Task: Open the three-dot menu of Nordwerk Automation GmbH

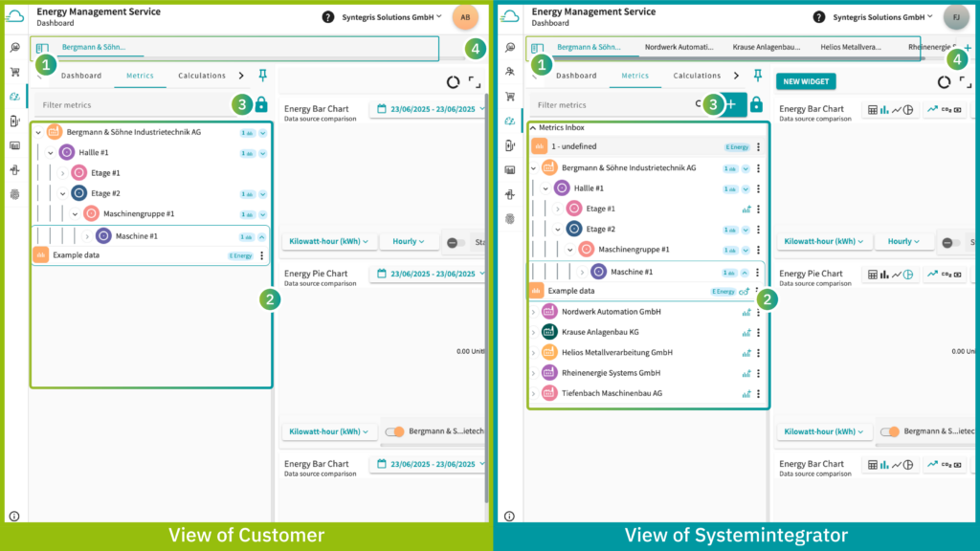Action: [x=758, y=312]
